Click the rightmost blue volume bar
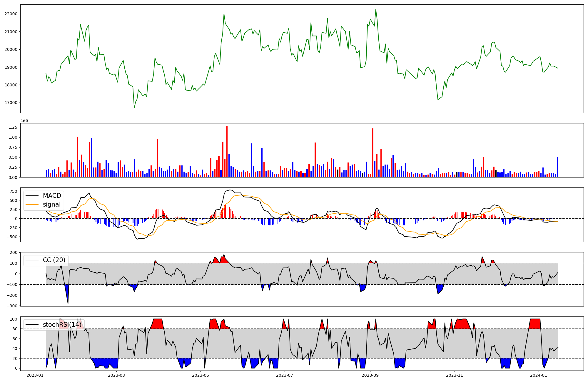Viewport: 588px width, 382px height. click(557, 167)
